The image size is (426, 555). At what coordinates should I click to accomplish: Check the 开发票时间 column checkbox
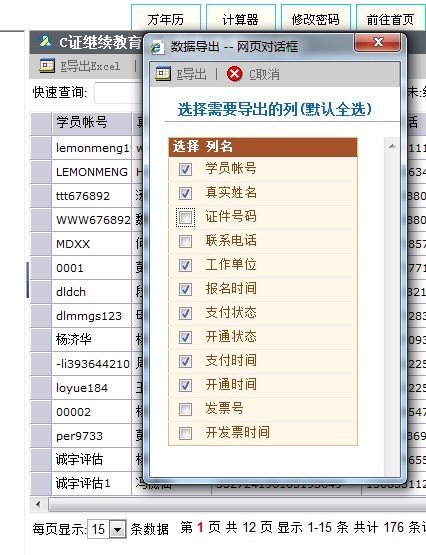click(185, 433)
